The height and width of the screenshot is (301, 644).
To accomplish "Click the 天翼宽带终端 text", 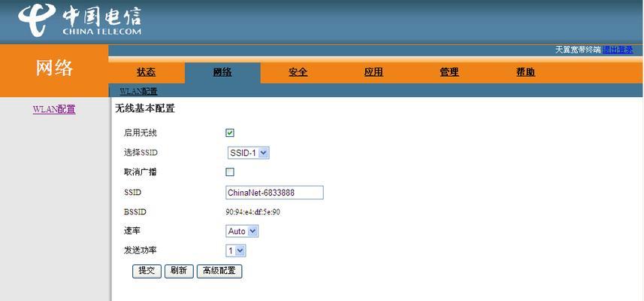I will pyautogui.click(x=578, y=50).
